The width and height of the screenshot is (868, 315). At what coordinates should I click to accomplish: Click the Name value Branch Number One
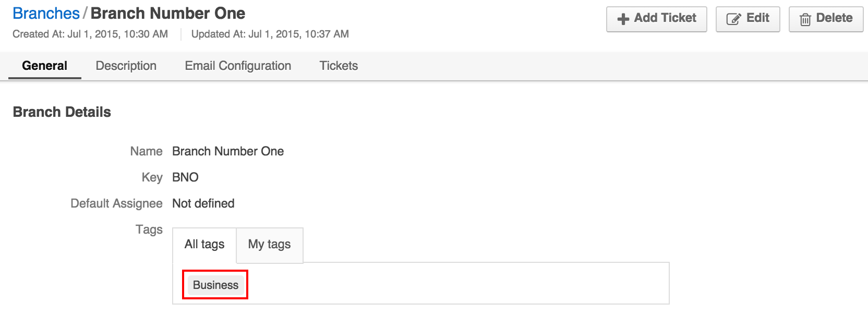click(228, 151)
